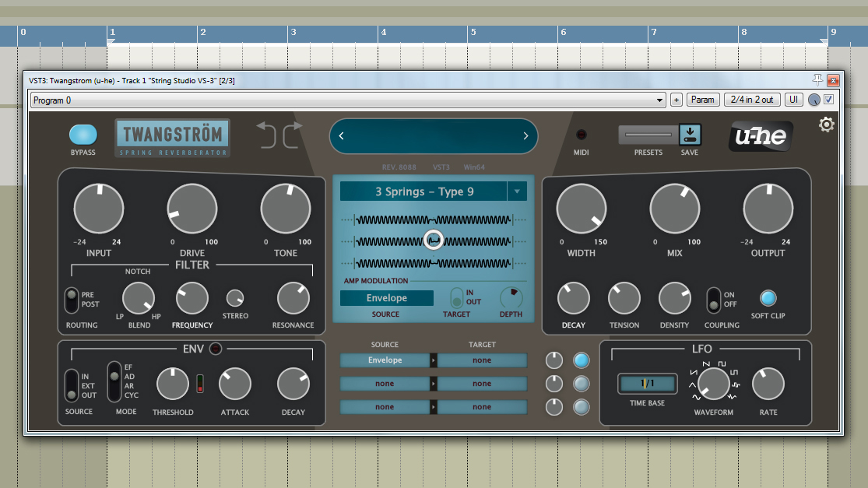Pin the plugin window on top
The image size is (868, 488).
point(817,79)
